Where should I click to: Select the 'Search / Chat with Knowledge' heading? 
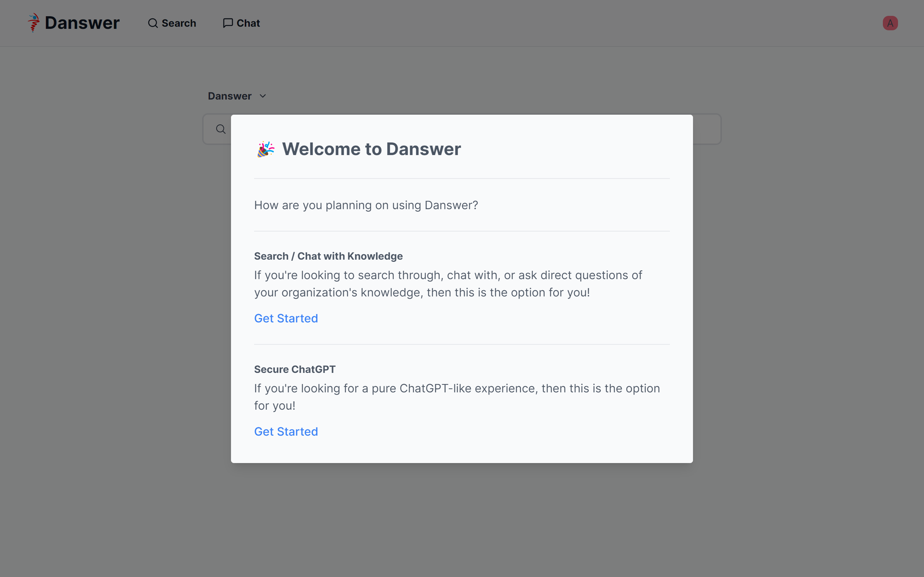click(328, 256)
